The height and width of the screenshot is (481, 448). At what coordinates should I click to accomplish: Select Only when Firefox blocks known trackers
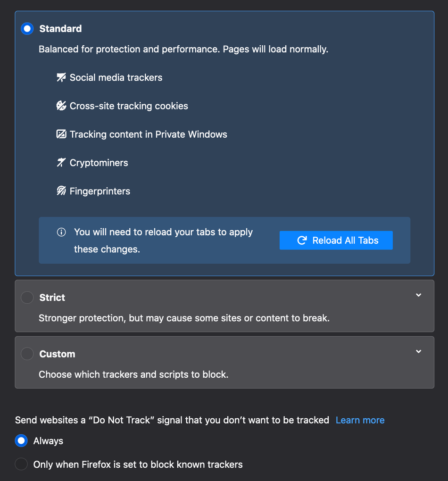(21, 464)
